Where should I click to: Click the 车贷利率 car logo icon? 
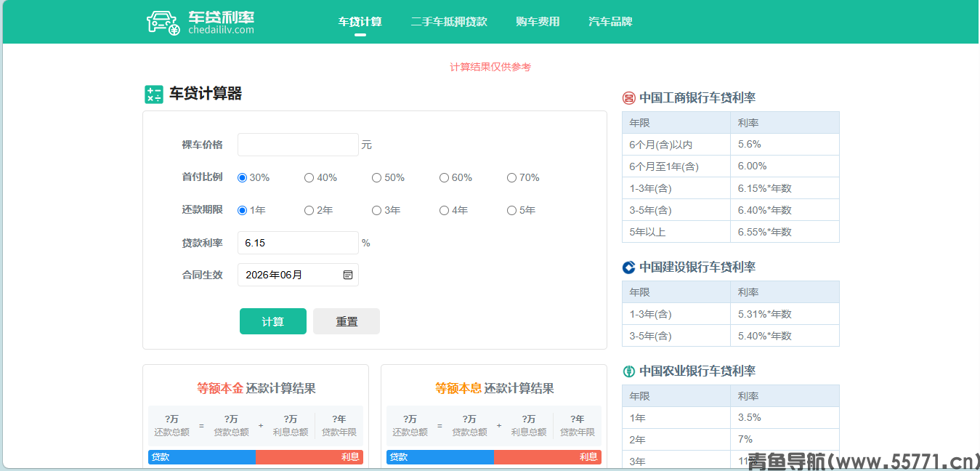163,23
